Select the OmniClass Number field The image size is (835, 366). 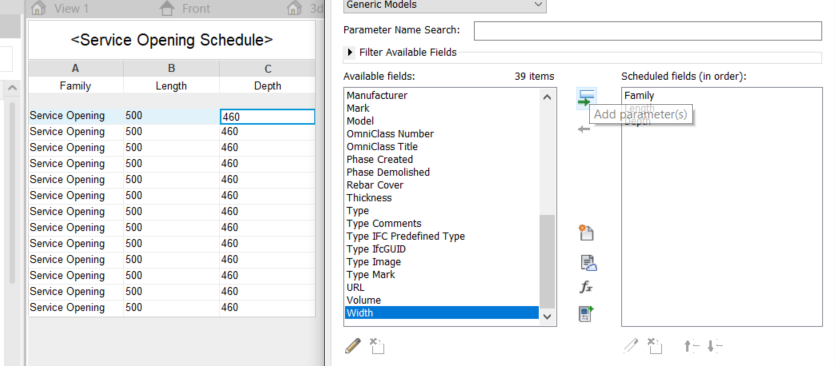390,134
